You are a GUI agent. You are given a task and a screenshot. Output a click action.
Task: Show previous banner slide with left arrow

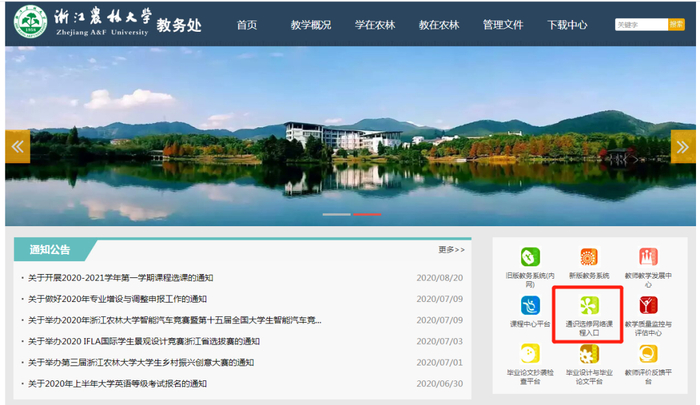click(x=17, y=146)
